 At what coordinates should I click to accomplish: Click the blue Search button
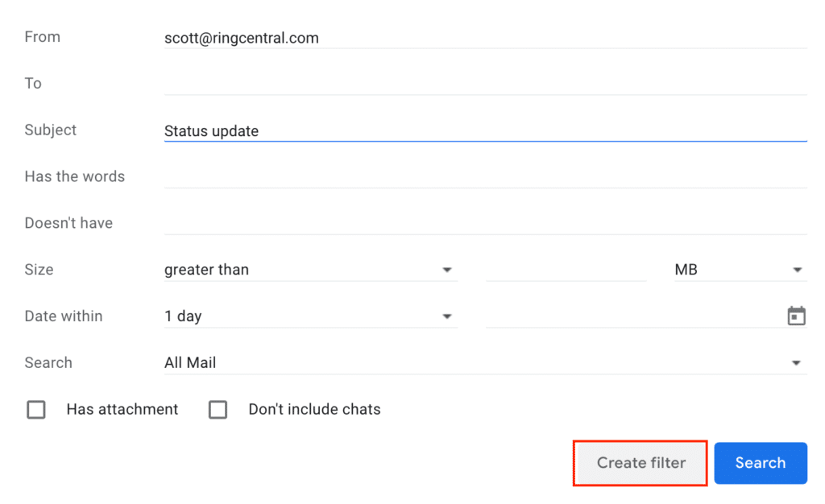point(761,463)
